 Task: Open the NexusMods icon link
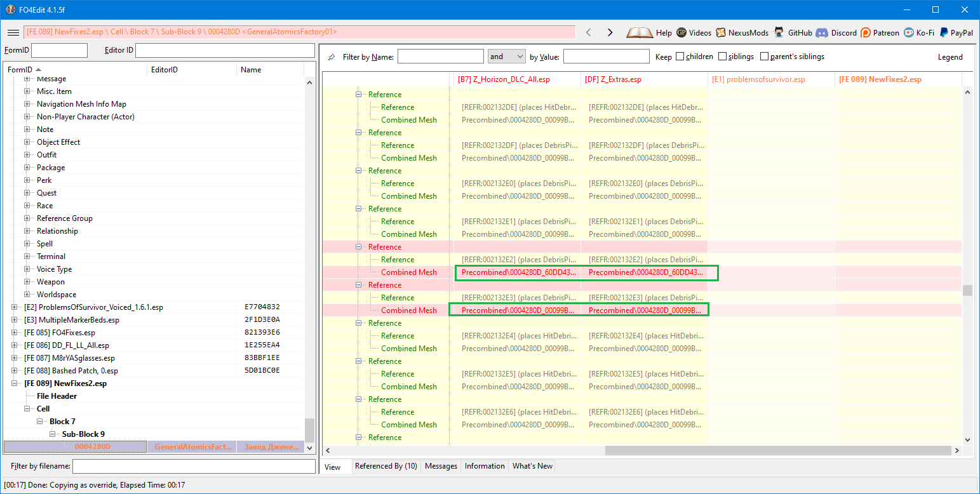pyautogui.click(x=721, y=32)
